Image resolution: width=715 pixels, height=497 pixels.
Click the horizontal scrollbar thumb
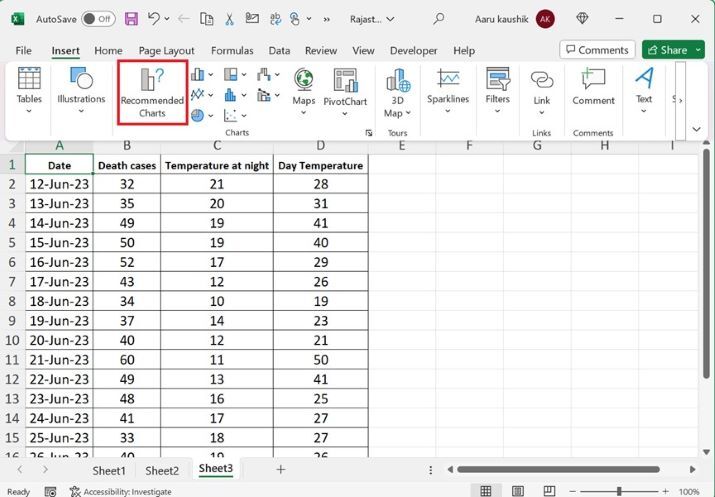(558, 469)
